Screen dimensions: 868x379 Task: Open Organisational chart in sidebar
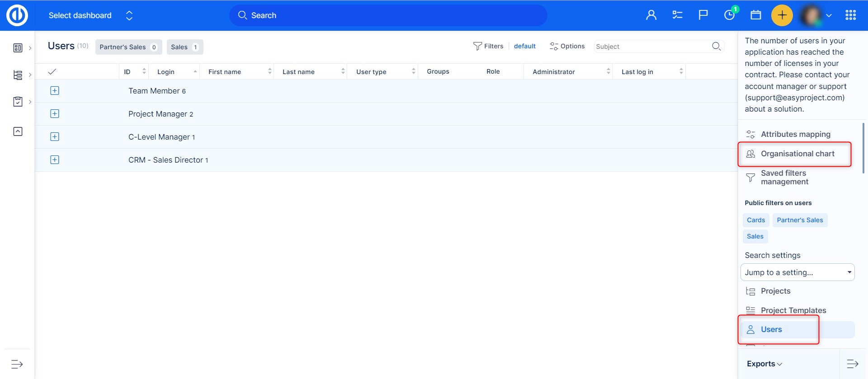[x=797, y=154]
